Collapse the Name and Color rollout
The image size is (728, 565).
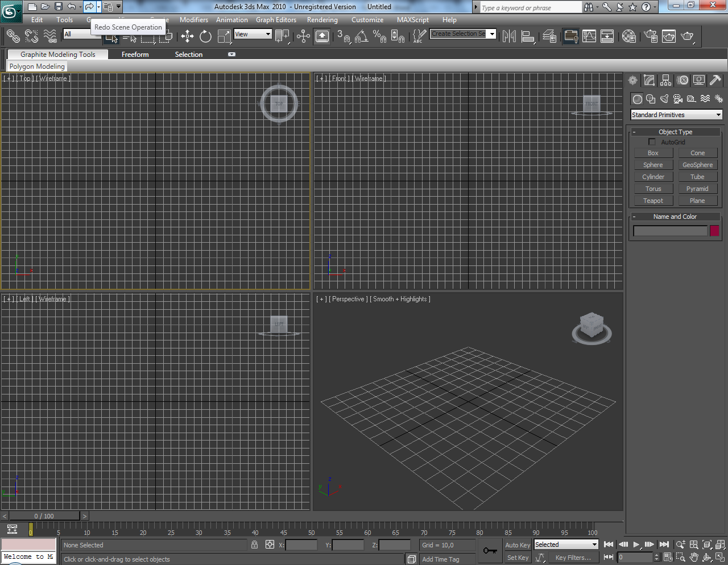point(676,217)
